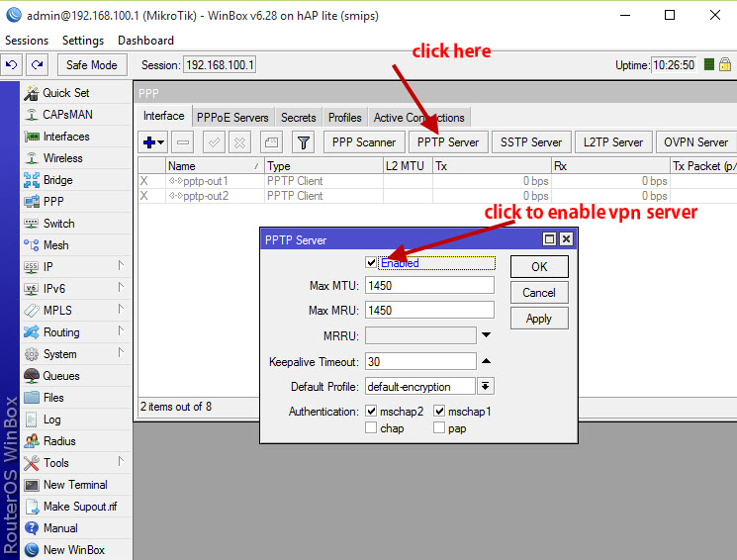This screenshot has height=560, width=737.
Task: Select the pptp-out1 row
Action: [x=437, y=181]
